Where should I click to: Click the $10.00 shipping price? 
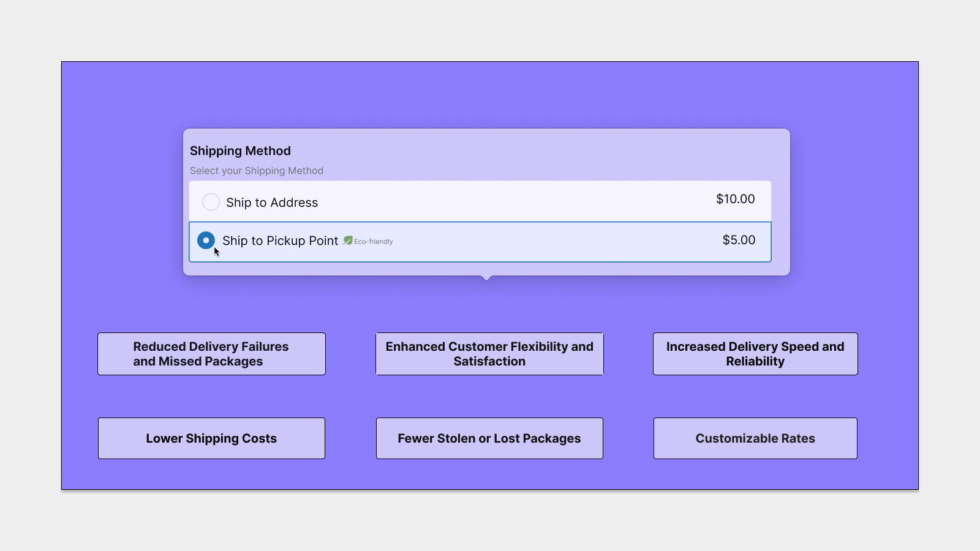(735, 199)
